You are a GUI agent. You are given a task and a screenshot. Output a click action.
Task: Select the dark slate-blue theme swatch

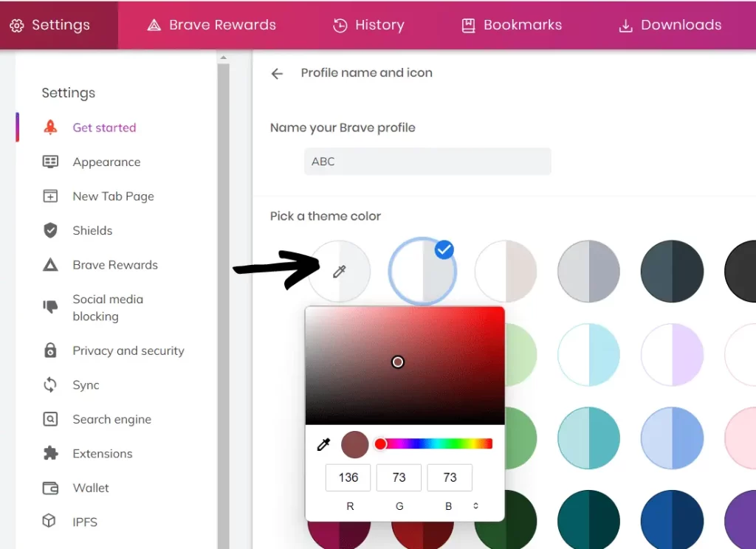[x=672, y=272]
